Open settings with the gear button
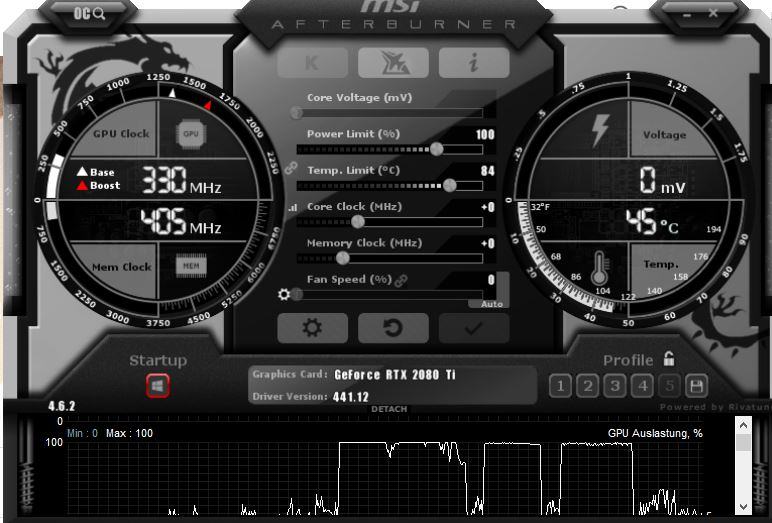The width and height of the screenshot is (772, 523). pos(312,327)
